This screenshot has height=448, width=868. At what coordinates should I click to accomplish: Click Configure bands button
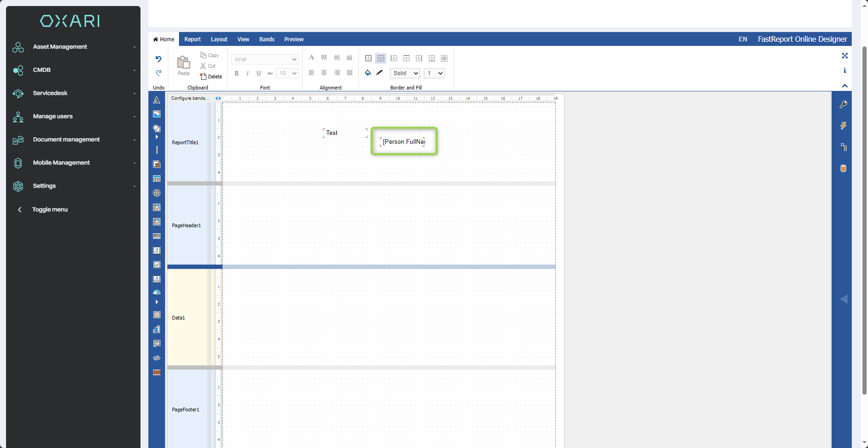[190, 98]
